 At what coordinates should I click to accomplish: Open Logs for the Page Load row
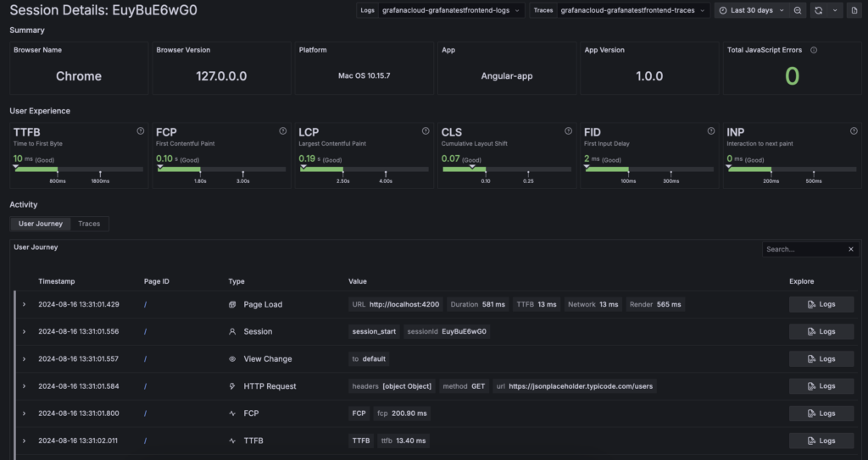pos(821,304)
